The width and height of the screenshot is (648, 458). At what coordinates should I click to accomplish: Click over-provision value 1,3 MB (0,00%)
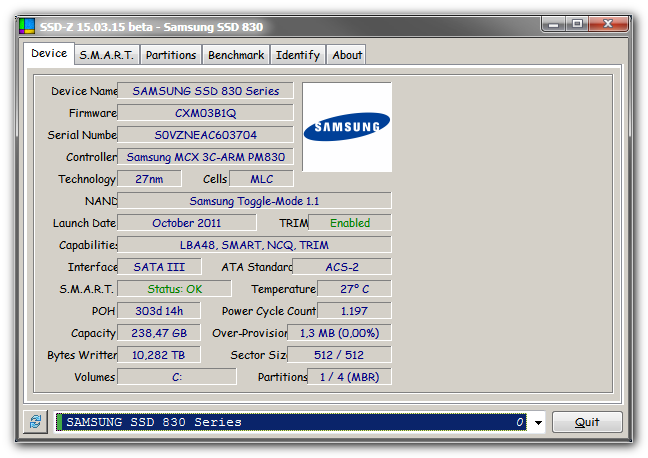click(339, 333)
